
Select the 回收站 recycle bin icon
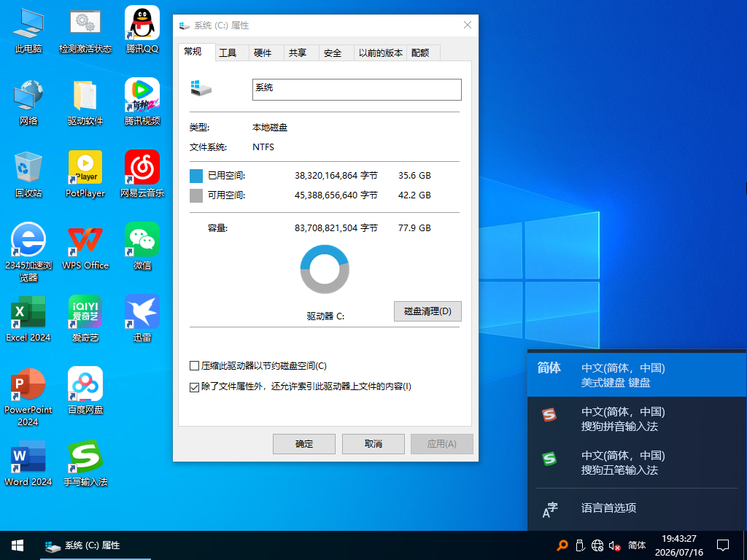coord(28,174)
